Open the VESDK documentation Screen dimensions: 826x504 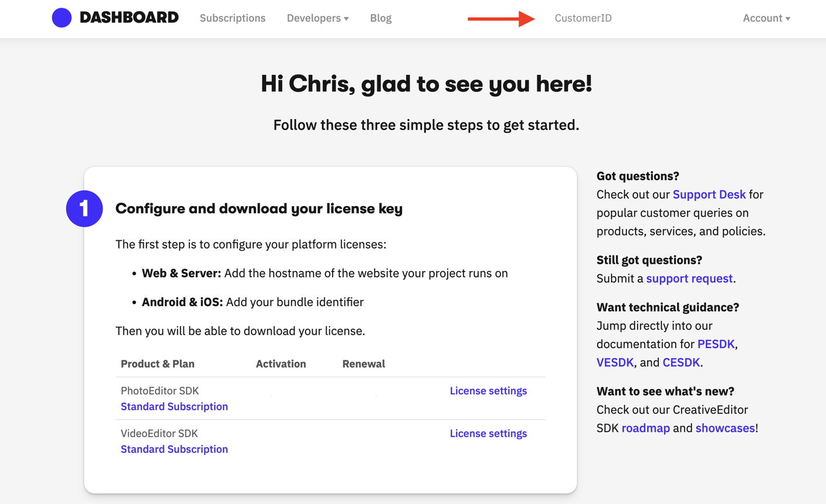[x=614, y=362]
